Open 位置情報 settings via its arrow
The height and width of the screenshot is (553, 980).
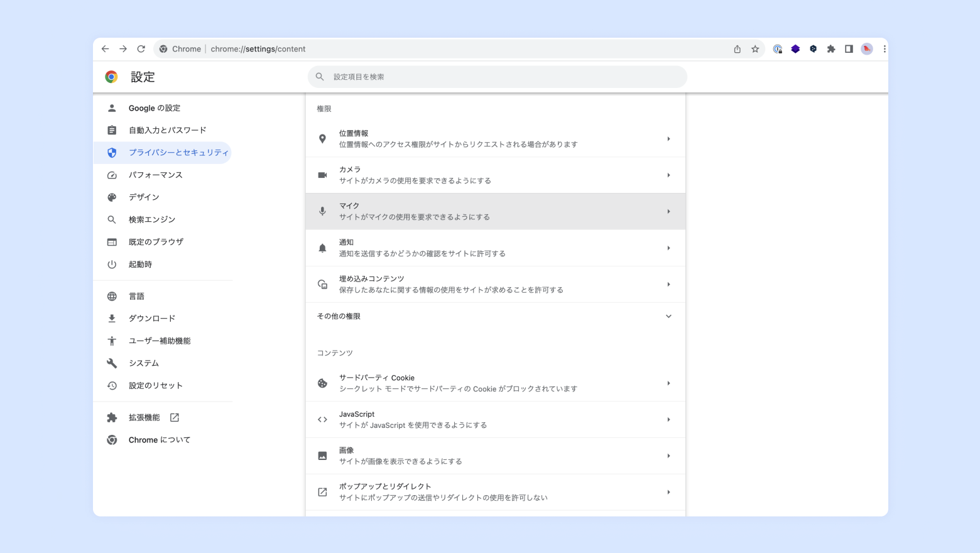pyautogui.click(x=668, y=139)
